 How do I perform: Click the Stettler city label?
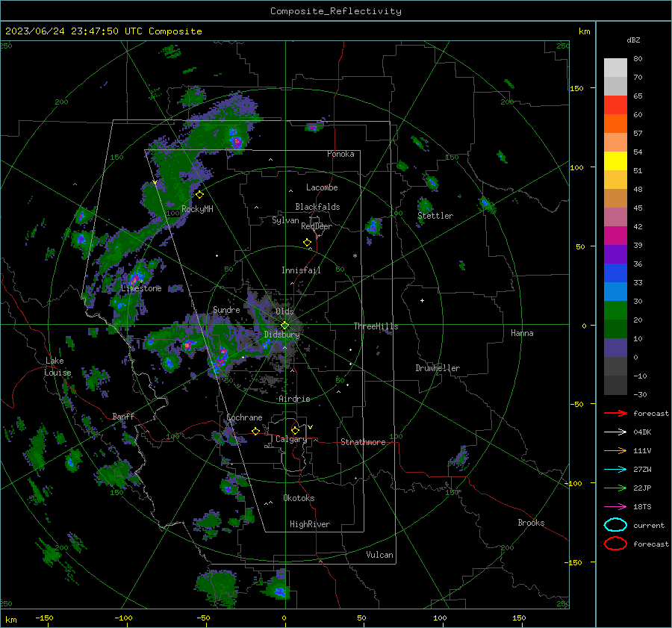click(x=435, y=216)
